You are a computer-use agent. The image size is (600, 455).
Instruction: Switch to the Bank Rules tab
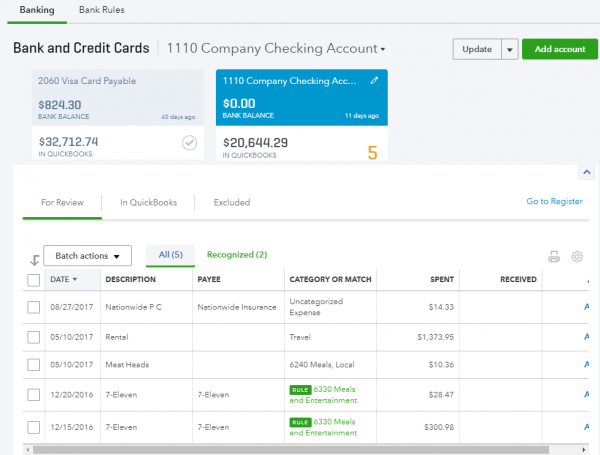[x=101, y=9]
